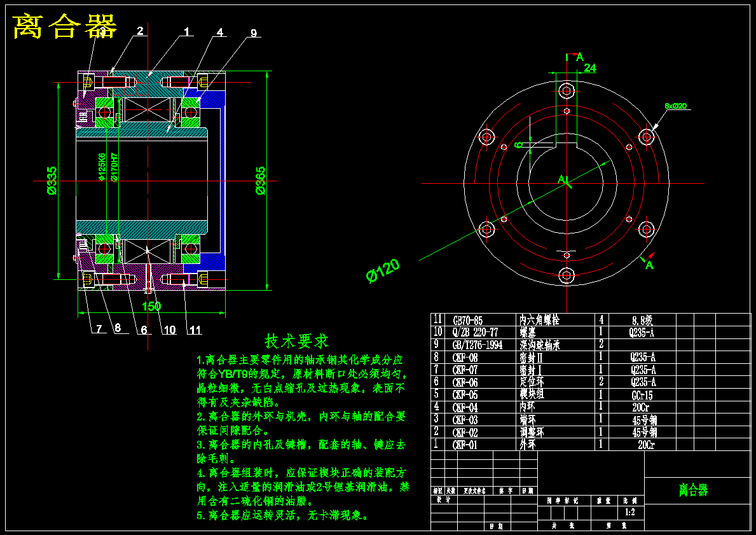Screen dimensions: 756x535
Task: Select the 调整环 part name cell
Action: coord(532,432)
